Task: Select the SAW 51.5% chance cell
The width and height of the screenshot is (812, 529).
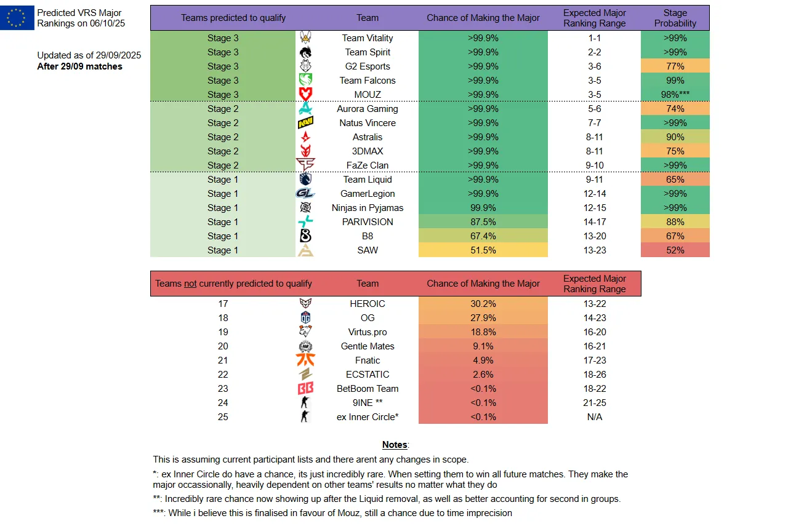Action: click(x=483, y=250)
